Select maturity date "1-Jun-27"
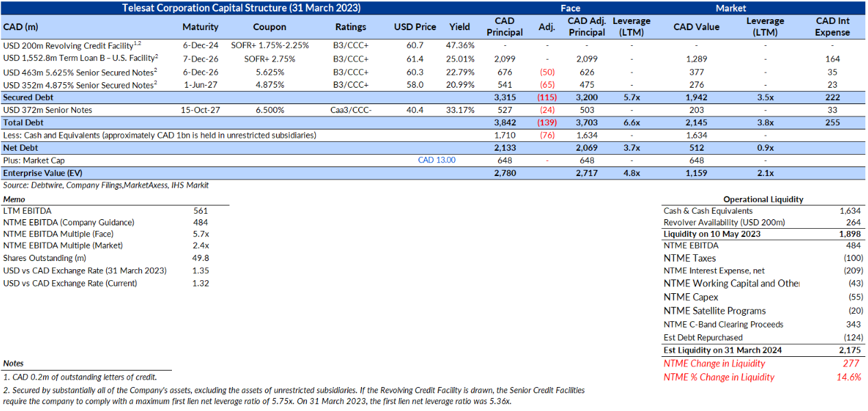The width and height of the screenshot is (868, 411). pyautogui.click(x=201, y=85)
